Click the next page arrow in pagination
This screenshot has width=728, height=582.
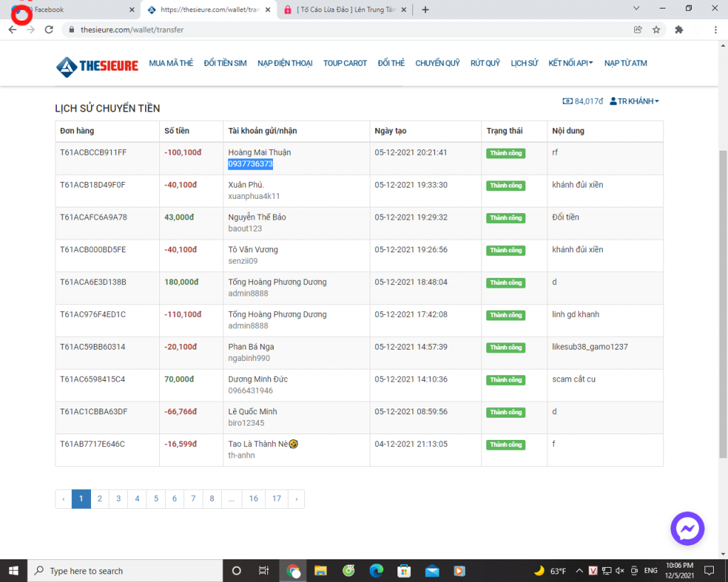(x=296, y=499)
